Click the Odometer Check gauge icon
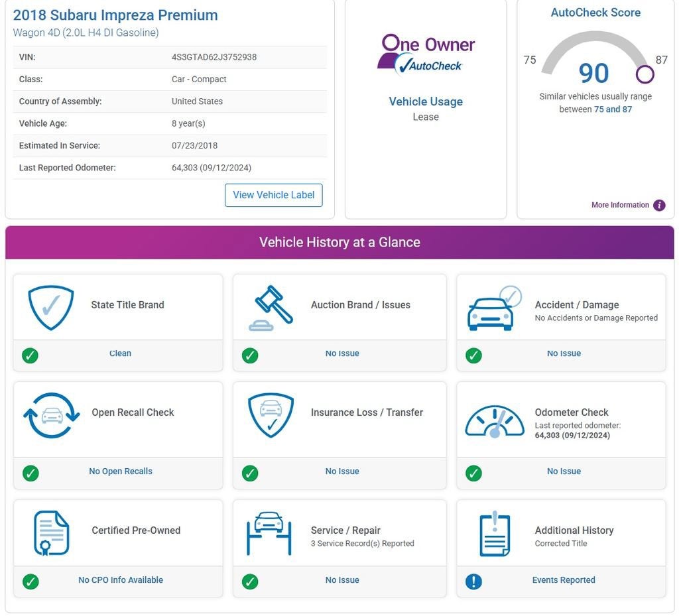The width and height of the screenshot is (679, 616). click(x=495, y=422)
